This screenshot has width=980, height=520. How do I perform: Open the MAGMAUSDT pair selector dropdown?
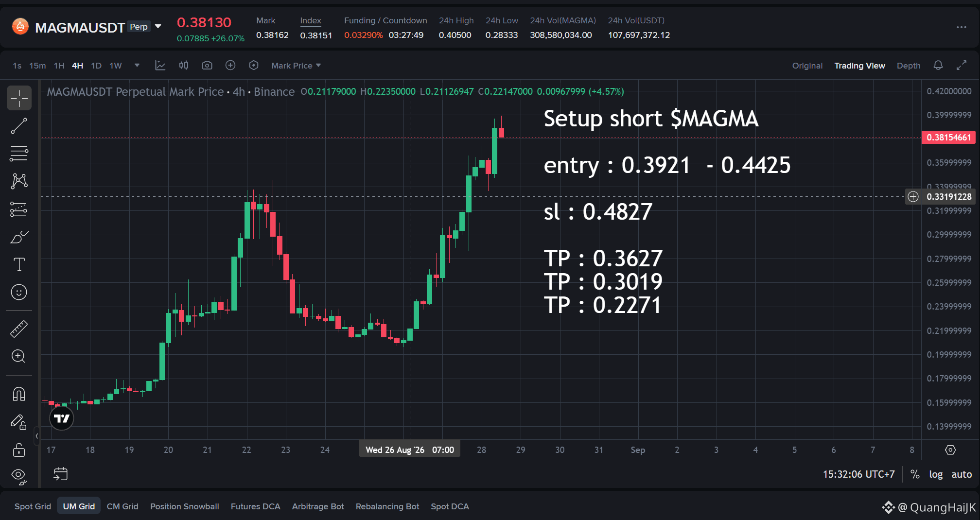pos(158,27)
